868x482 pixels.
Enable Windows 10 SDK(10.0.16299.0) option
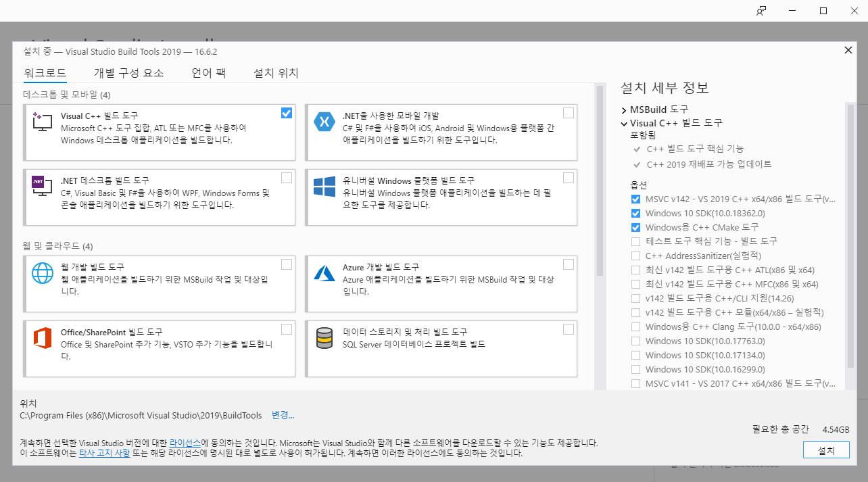tap(635, 369)
